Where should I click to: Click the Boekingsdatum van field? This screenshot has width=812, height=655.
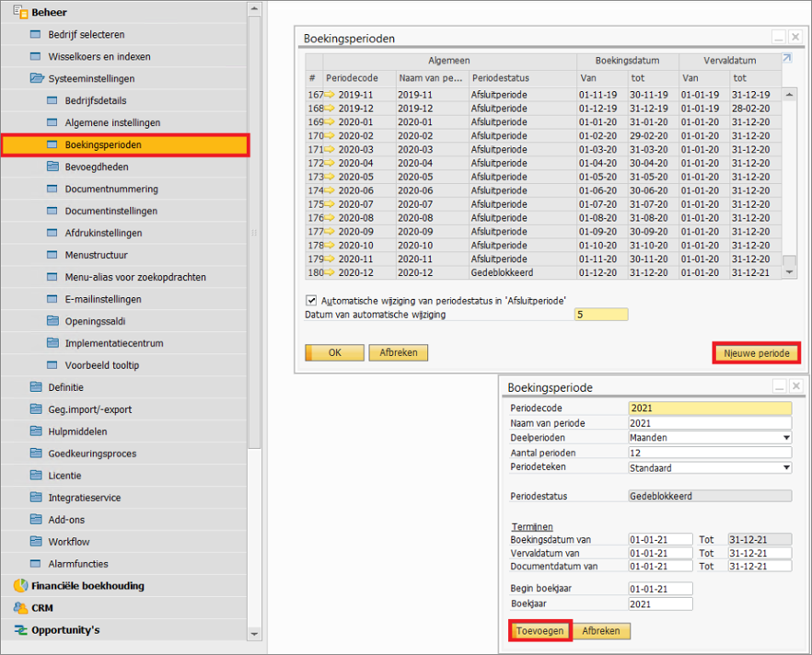[661, 540]
